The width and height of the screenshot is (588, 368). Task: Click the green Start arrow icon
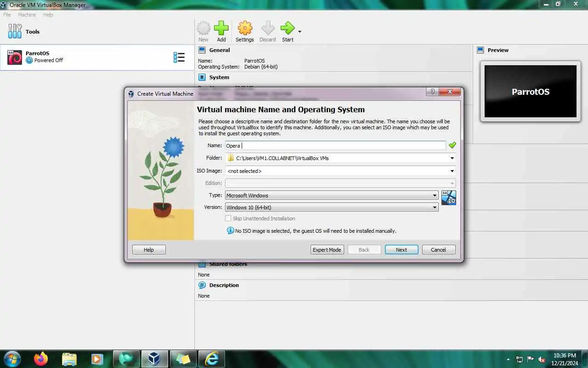(288, 29)
